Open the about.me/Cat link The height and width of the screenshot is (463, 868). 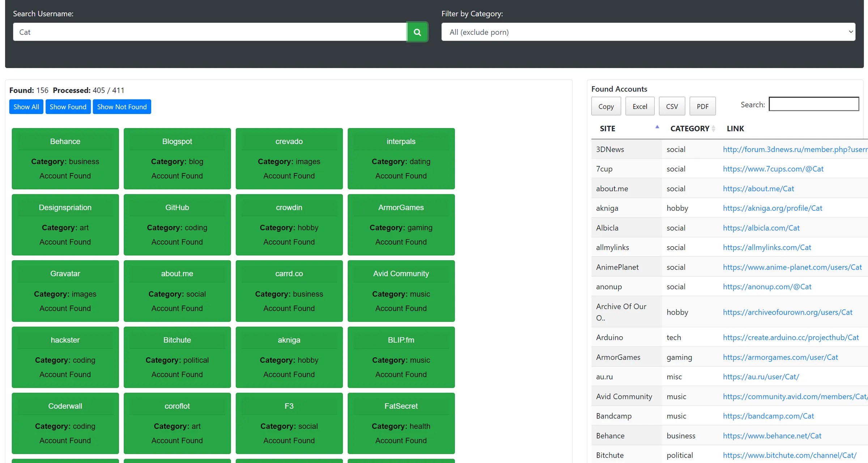tap(758, 189)
